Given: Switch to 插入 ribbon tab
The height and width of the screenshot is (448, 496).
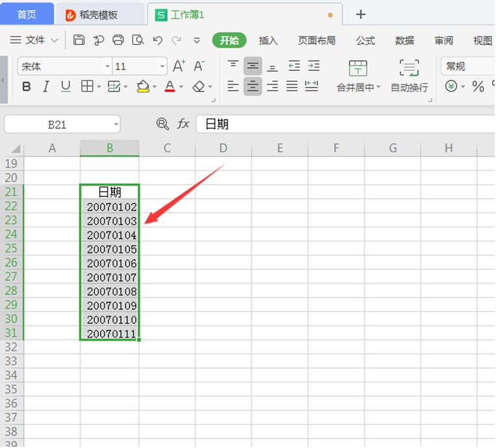Looking at the screenshot, I should 268,40.
